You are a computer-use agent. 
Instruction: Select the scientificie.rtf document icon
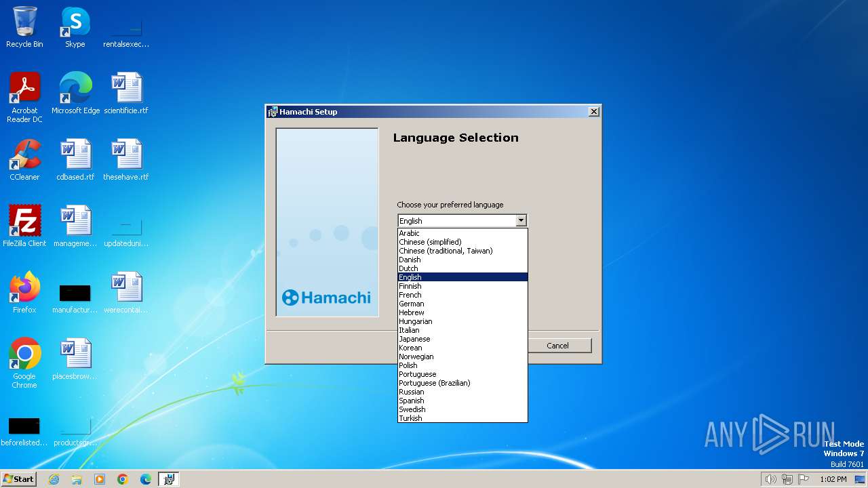coord(126,94)
